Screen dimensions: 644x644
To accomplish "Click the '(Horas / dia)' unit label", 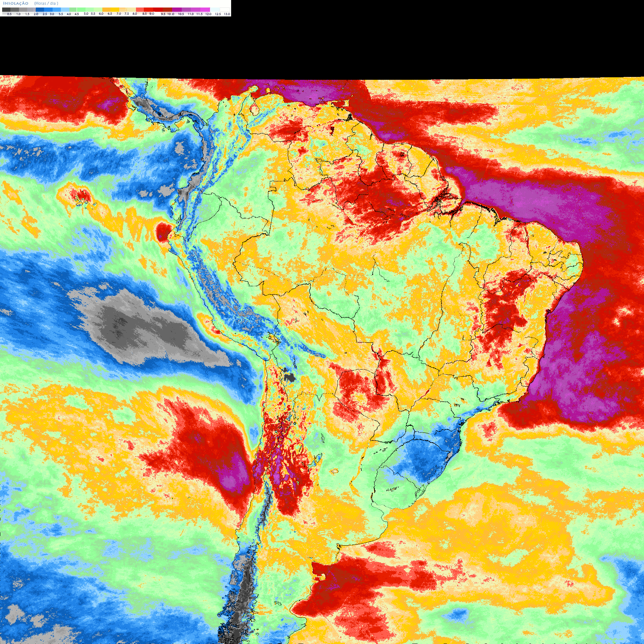I will click(x=46, y=3).
